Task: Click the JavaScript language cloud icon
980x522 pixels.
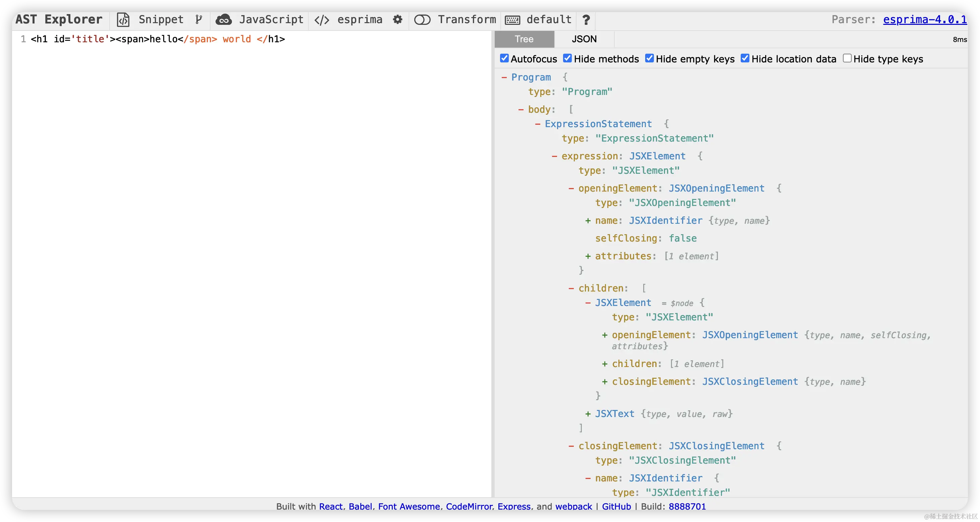Action: (224, 20)
